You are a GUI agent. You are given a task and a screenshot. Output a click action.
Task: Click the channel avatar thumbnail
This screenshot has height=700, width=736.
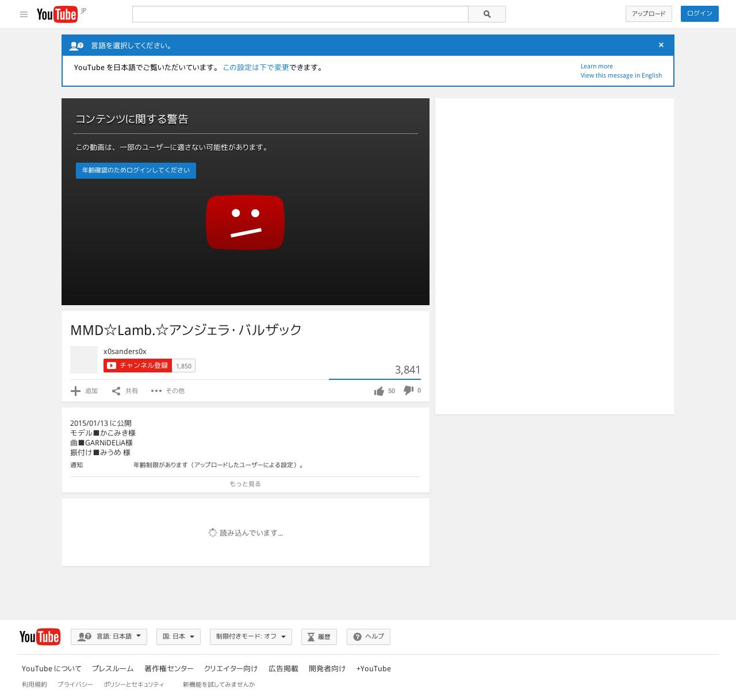pyautogui.click(x=84, y=360)
